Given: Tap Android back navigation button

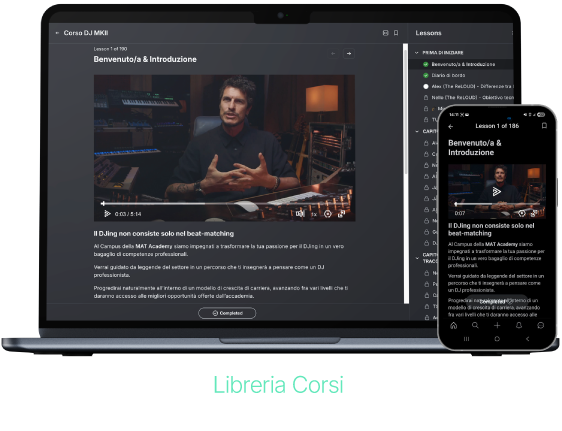Looking at the screenshot, I should coord(527,339).
